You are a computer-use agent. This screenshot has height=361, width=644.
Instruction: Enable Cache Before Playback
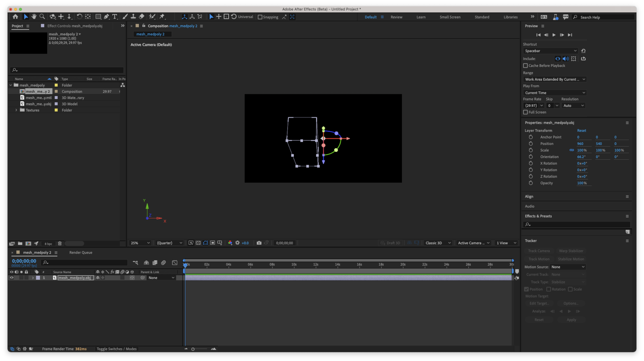pyautogui.click(x=525, y=66)
